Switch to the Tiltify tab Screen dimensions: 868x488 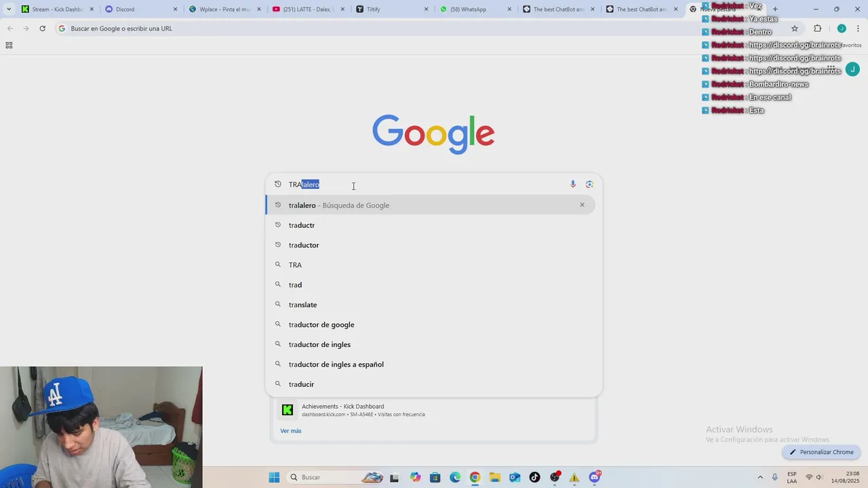pyautogui.click(x=391, y=9)
